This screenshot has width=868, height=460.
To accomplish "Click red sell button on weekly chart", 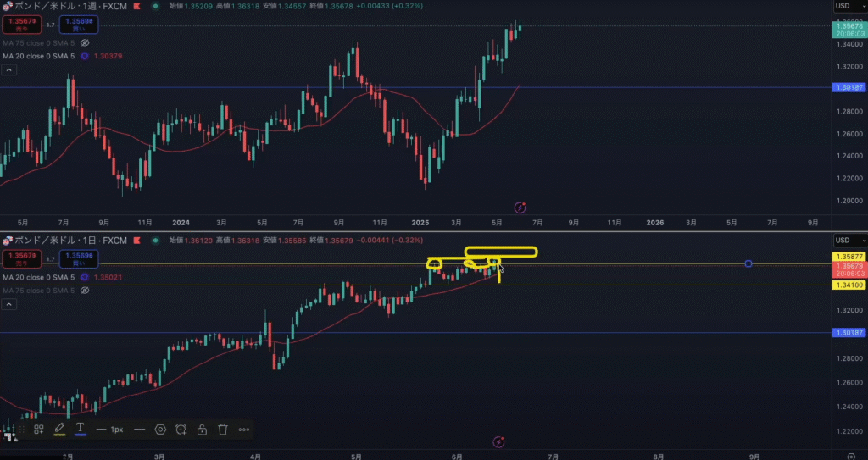I will tap(21, 25).
